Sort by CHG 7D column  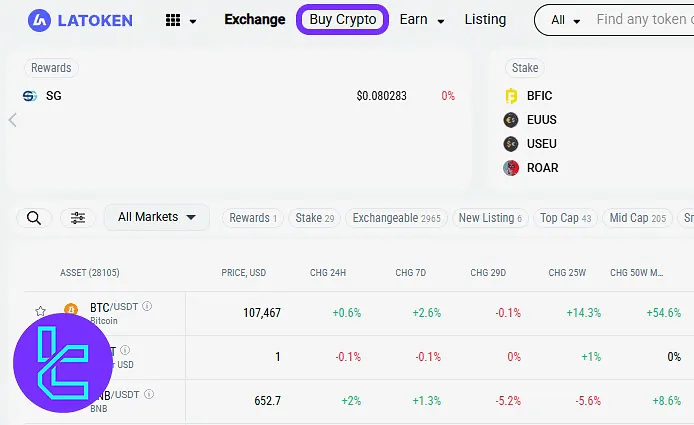tap(411, 273)
